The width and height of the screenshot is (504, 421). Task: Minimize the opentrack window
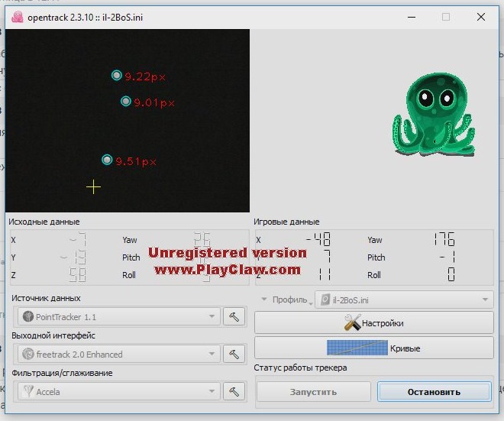412,17
